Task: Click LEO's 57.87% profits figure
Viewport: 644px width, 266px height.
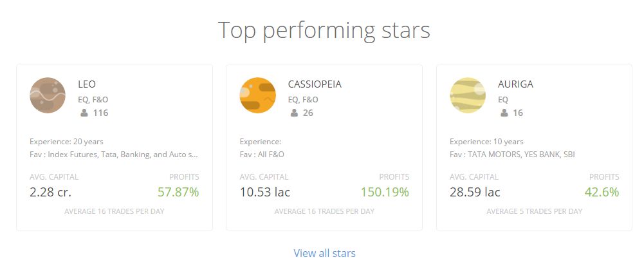Action: (x=178, y=191)
